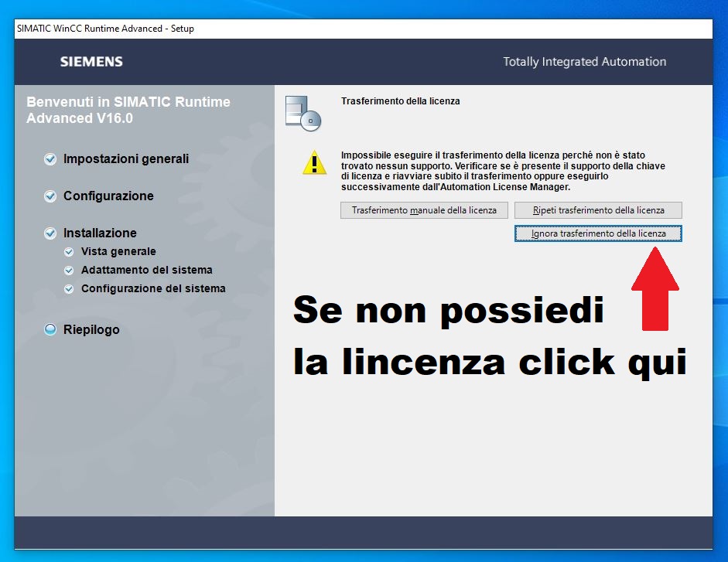Click checkmark icon beside Vista generale
Screen dimensions: 728x562
[x=69, y=252]
